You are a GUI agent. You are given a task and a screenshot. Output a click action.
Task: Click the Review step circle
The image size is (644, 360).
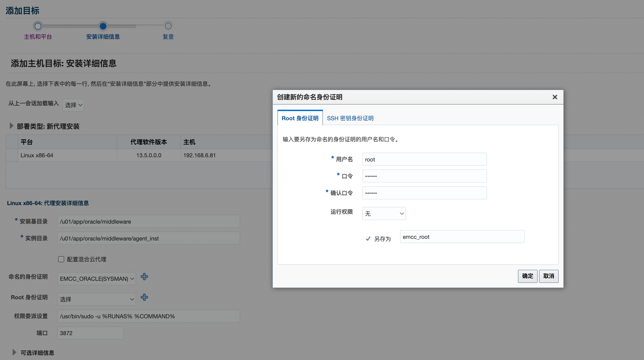pyautogui.click(x=168, y=26)
